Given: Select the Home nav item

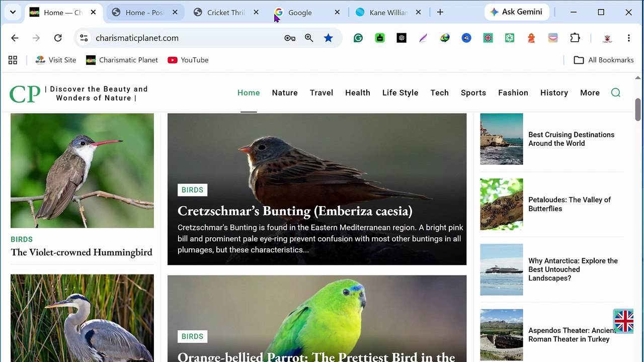Looking at the screenshot, I should coord(249,93).
